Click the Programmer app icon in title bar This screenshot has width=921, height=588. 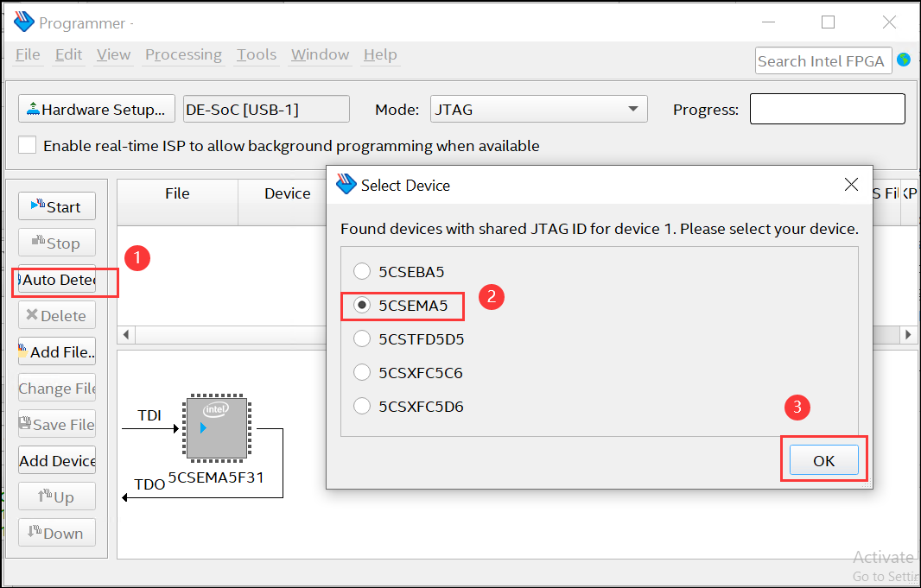click(24, 22)
